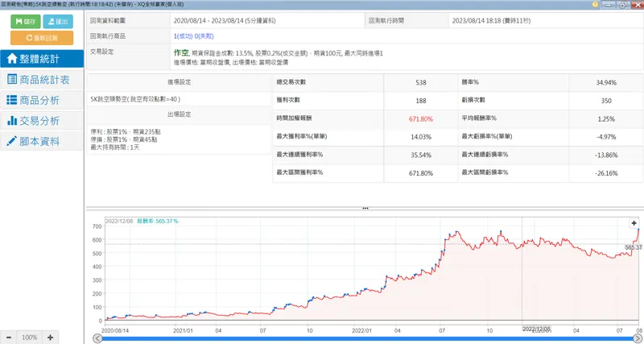Click the house icon beside 整體統計
This screenshot has width=644, height=344.
point(12,59)
